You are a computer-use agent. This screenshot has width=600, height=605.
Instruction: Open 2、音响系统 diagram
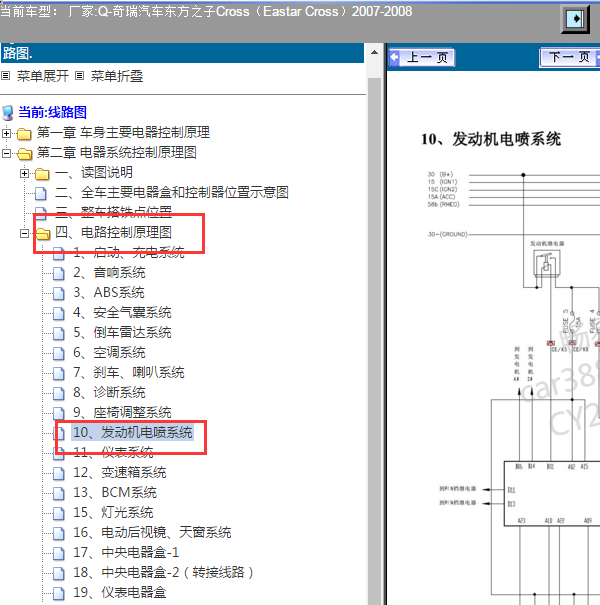pos(109,272)
